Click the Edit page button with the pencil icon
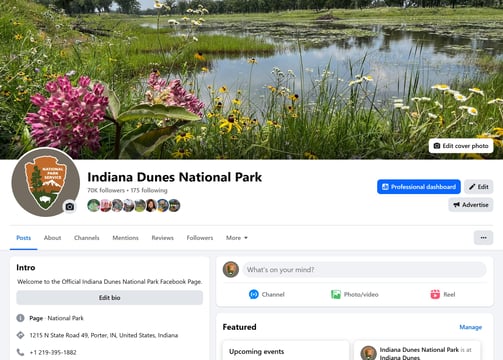This screenshot has height=360, width=503. pyautogui.click(x=479, y=187)
